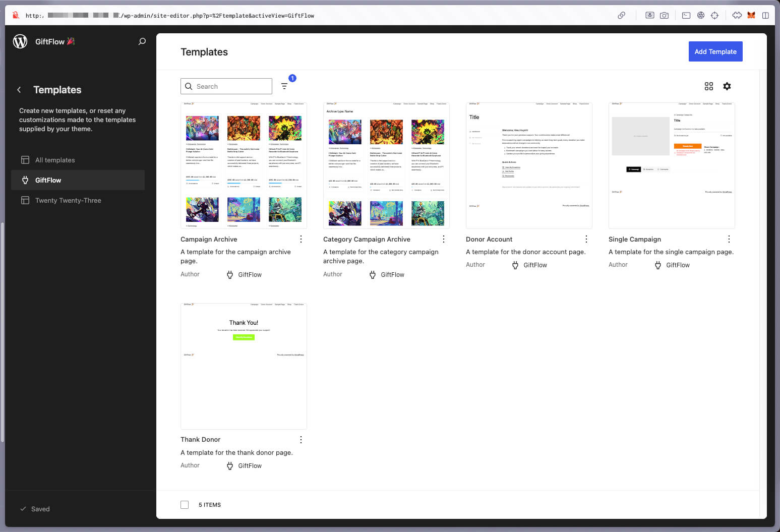Open the Campaign Archive three-dot menu

[x=301, y=239]
